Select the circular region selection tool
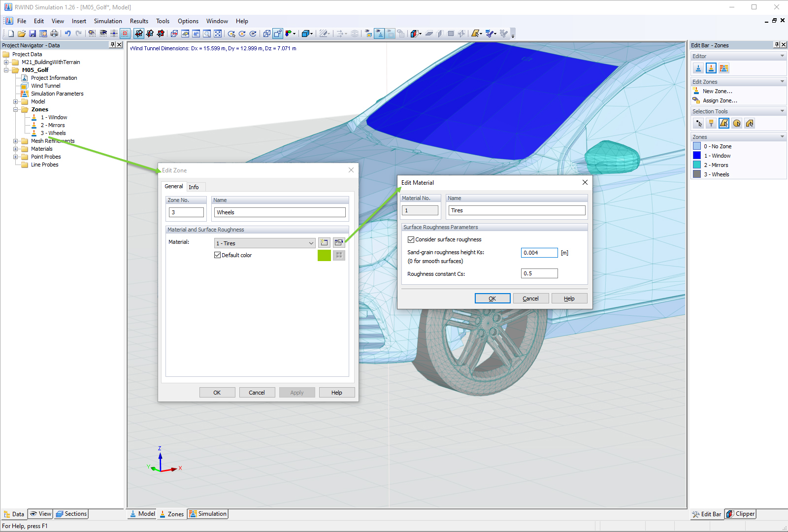Screen dimensions: 788x532 pos(736,123)
